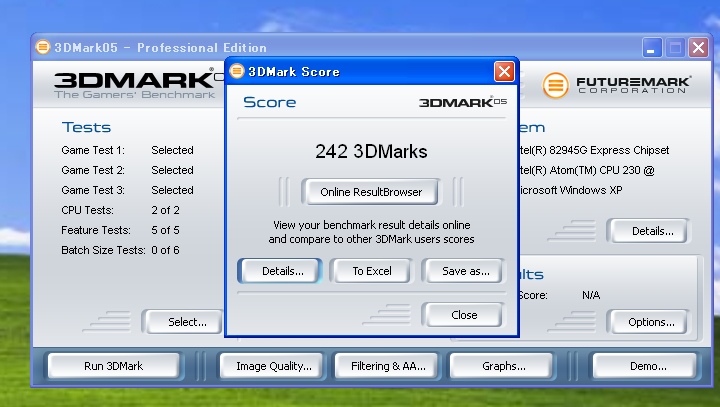This screenshot has height=407, width=720.
Task: Click Save as in the score dialog
Action: point(465,271)
